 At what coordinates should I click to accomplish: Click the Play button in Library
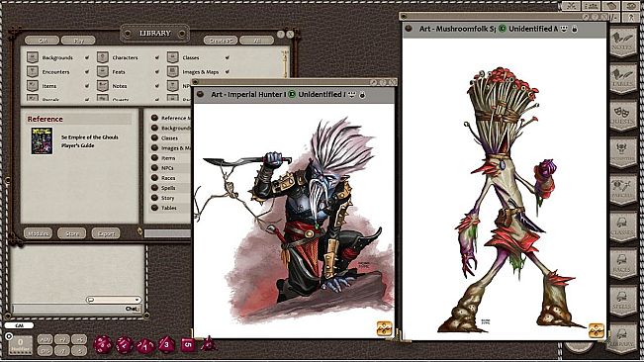tap(78, 41)
